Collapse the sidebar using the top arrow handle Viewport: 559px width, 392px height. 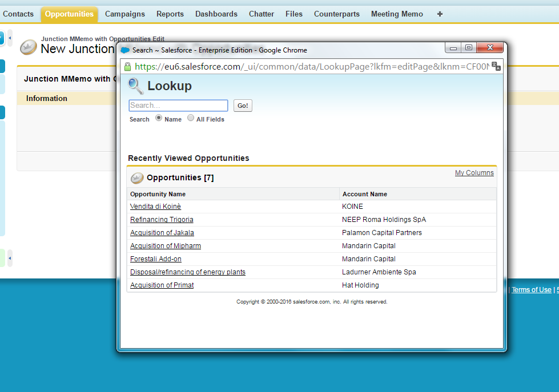pyautogui.click(x=10, y=38)
